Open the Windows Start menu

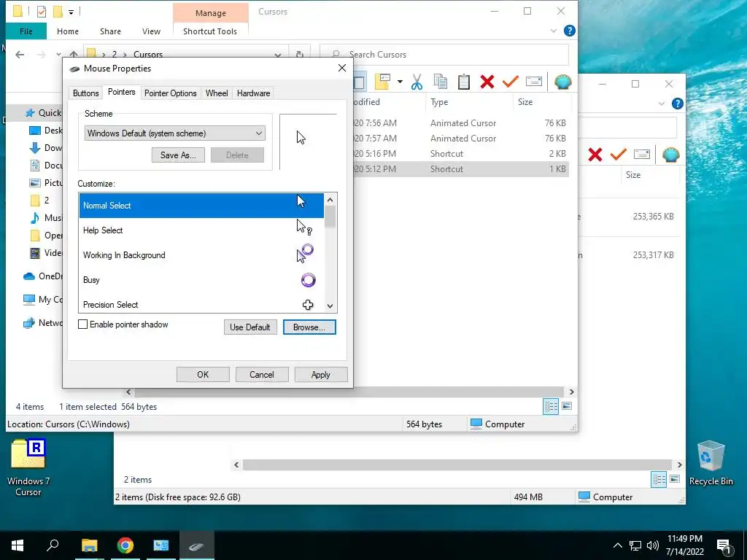pos(18,545)
